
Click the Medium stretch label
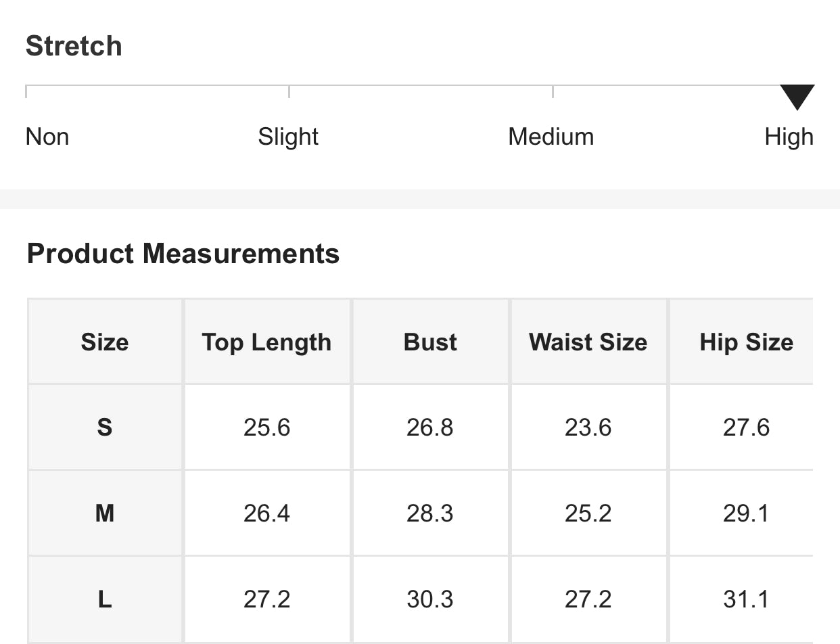pyautogui.click(x=551, y=137)
